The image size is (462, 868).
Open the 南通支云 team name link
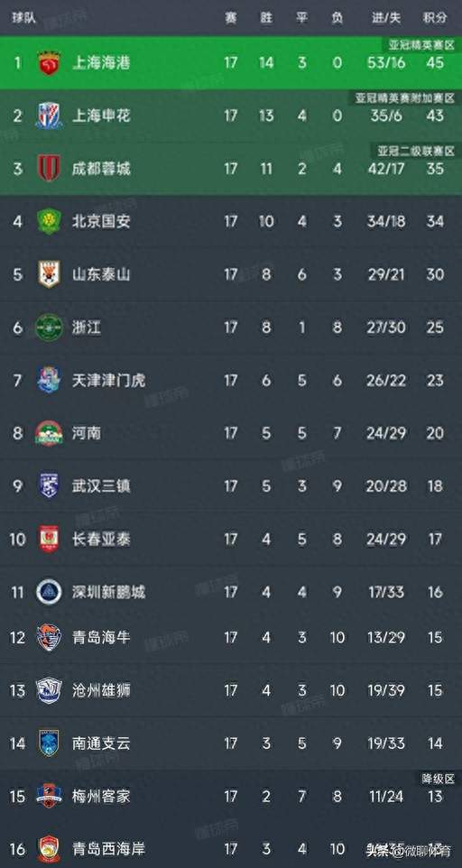(101, 743)
